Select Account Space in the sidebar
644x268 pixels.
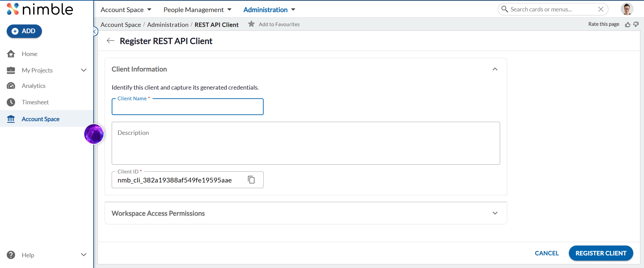pyautogui.click(x=41, y=119)
